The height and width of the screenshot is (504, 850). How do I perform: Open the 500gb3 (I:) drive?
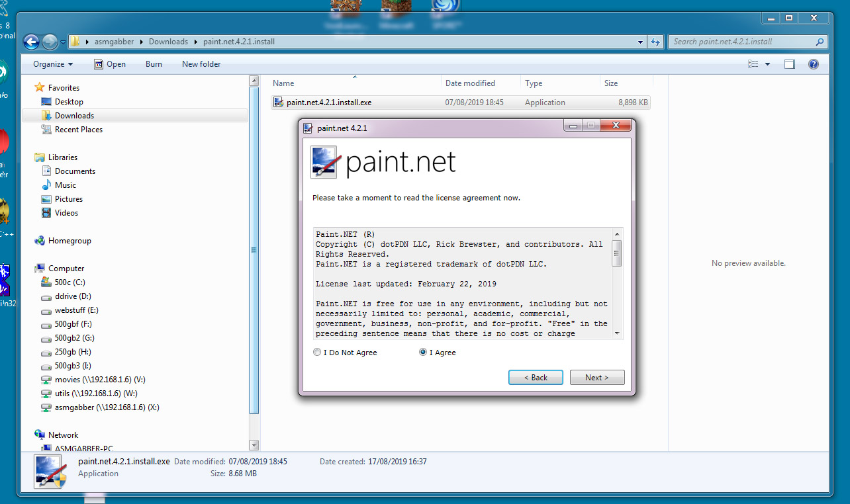pos(73,366)
